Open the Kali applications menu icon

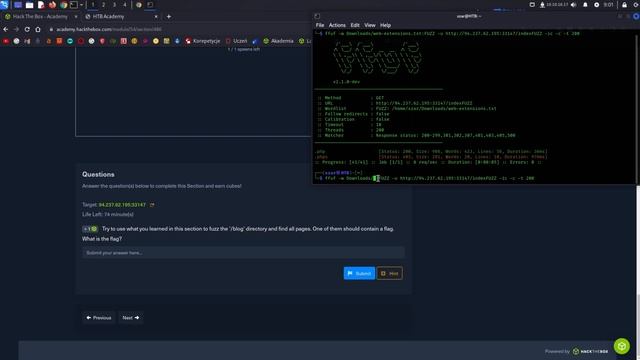(4, 4)
